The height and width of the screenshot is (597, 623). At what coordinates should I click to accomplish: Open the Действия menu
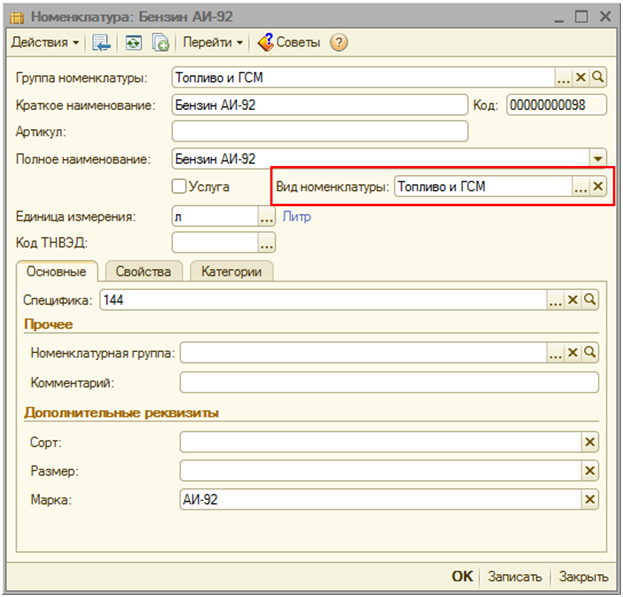(x=45, y=43)
